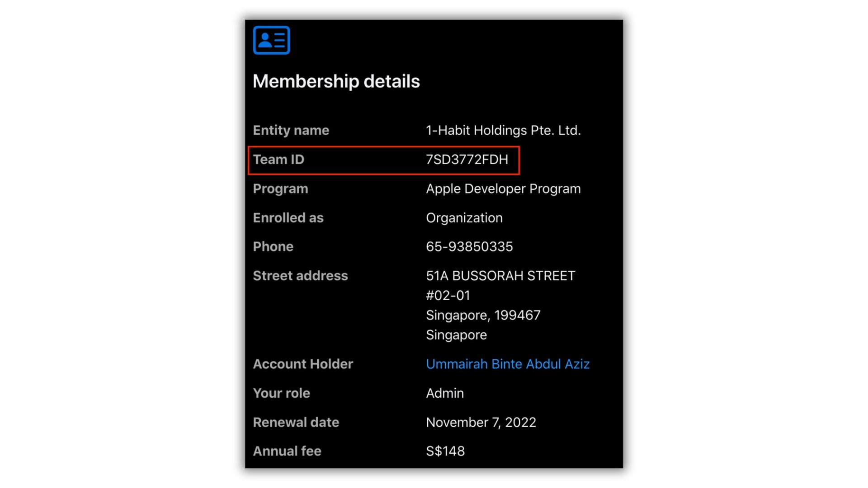The height and width of the screenshot is (488, 868).
Task: Click the unit number #02-01 line
Action: pos(448,295)
